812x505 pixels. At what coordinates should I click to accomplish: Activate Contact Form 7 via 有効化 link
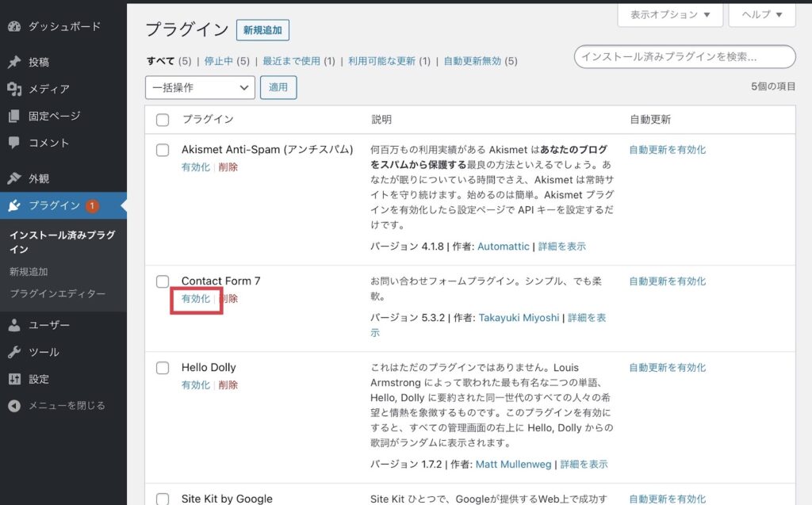tap(196, 299)
